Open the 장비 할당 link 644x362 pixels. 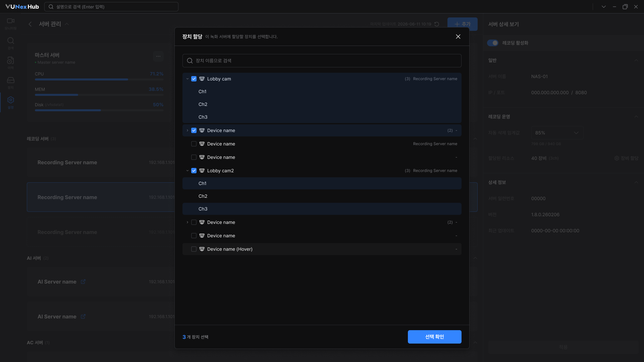tap(627, 158)
